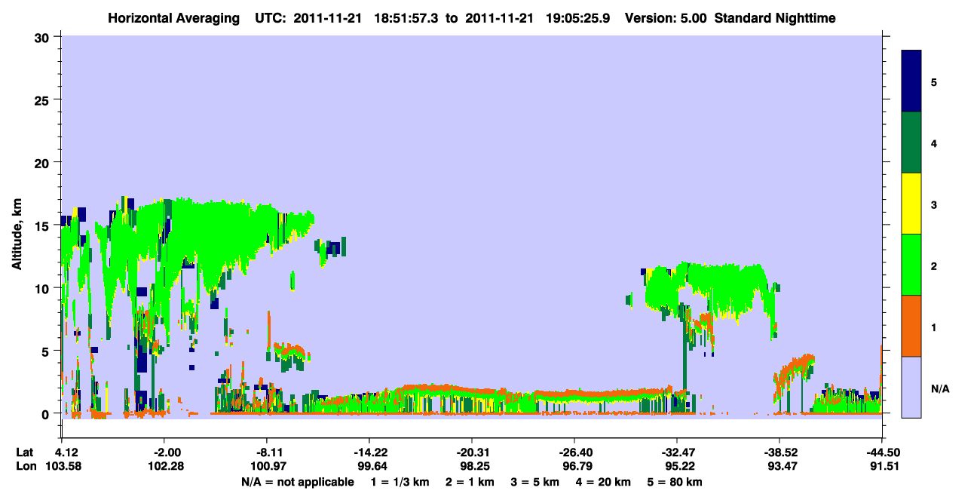980x503 pixels.
Task: Click the colorbar label 5
Action: coord(934,81)
